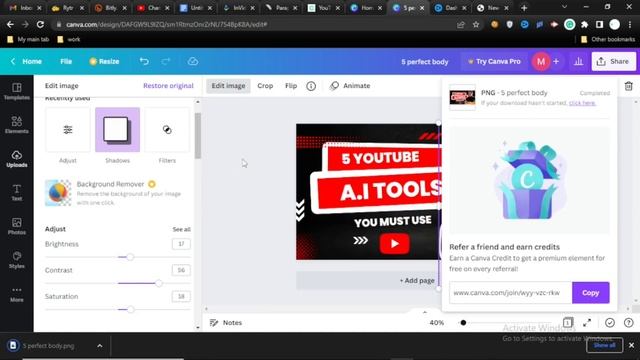Select the Flip option
The height and width of the screenshot is (360, 640).
pos(291,86)
